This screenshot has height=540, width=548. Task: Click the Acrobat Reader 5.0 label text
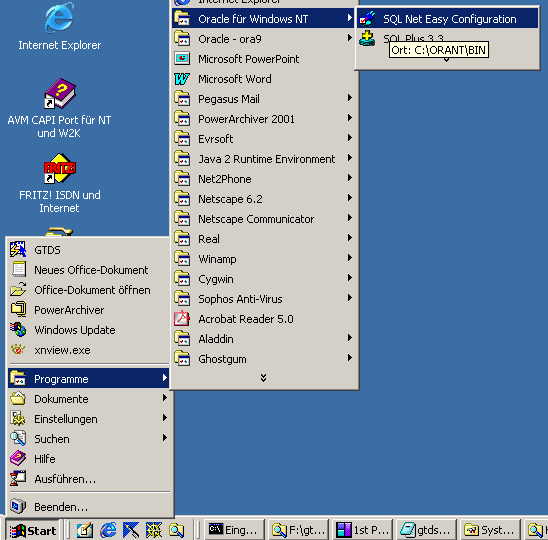click(x=246, y=319)
